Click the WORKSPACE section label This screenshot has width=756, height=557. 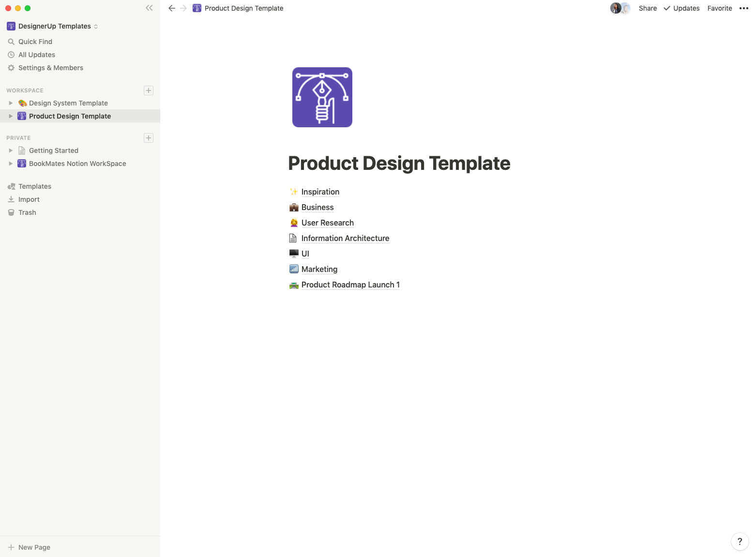pyautogui.click(x=25, y=90)
